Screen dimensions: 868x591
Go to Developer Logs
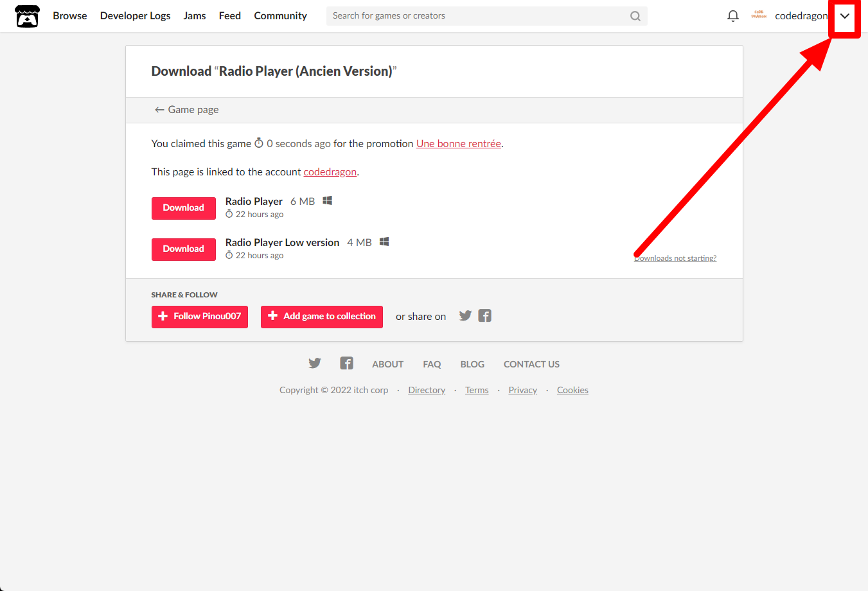136,16
